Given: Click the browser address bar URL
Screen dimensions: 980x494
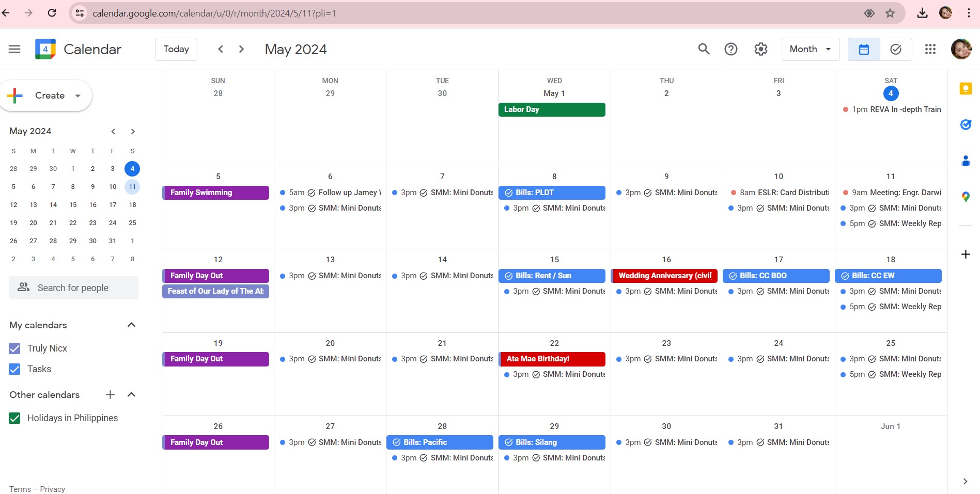Looking at the screenshot, I should coord(214,13).
